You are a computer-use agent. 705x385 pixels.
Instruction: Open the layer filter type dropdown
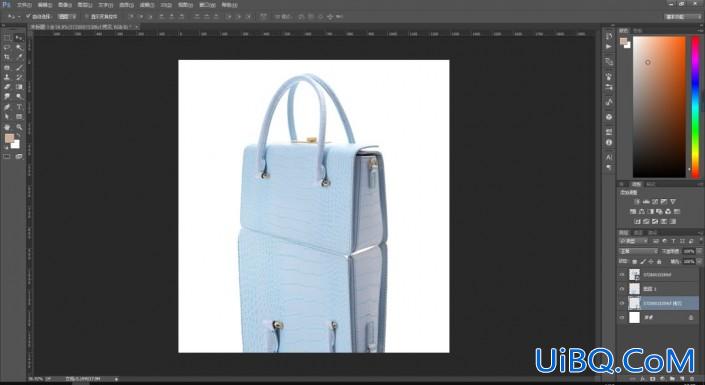coord(633,242)
